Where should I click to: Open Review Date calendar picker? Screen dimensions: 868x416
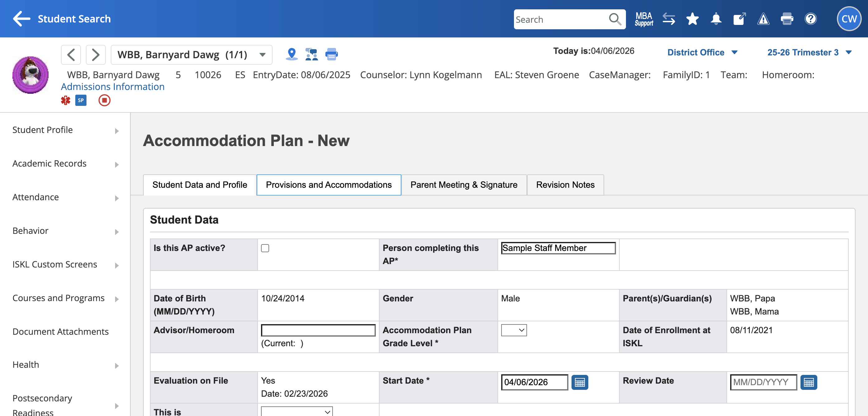[x=808, y=382]
